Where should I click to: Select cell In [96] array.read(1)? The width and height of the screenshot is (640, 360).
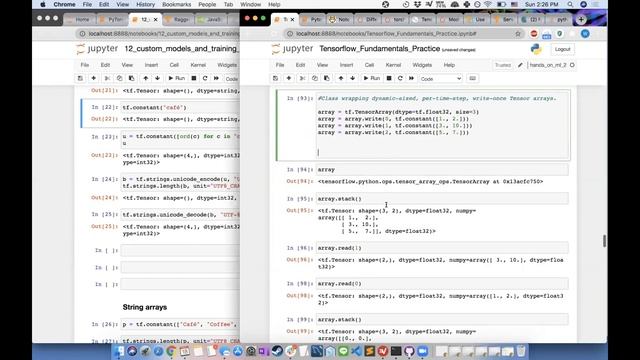[442, 248]
